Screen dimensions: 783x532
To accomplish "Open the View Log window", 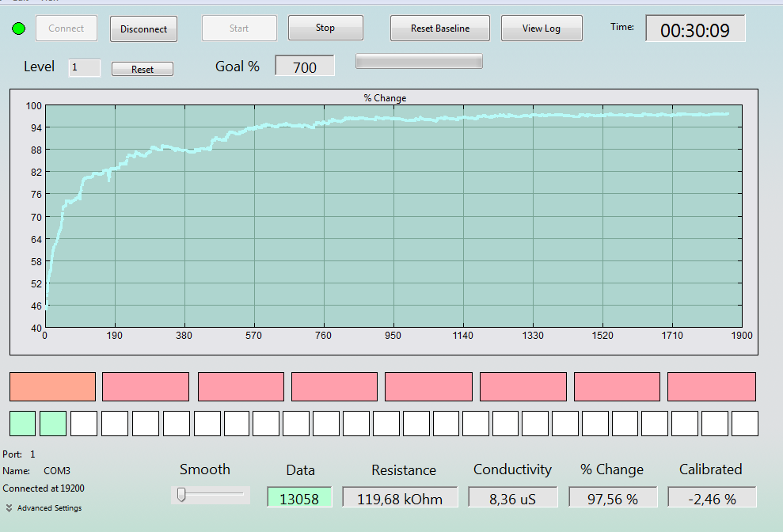I will [542, 28].
